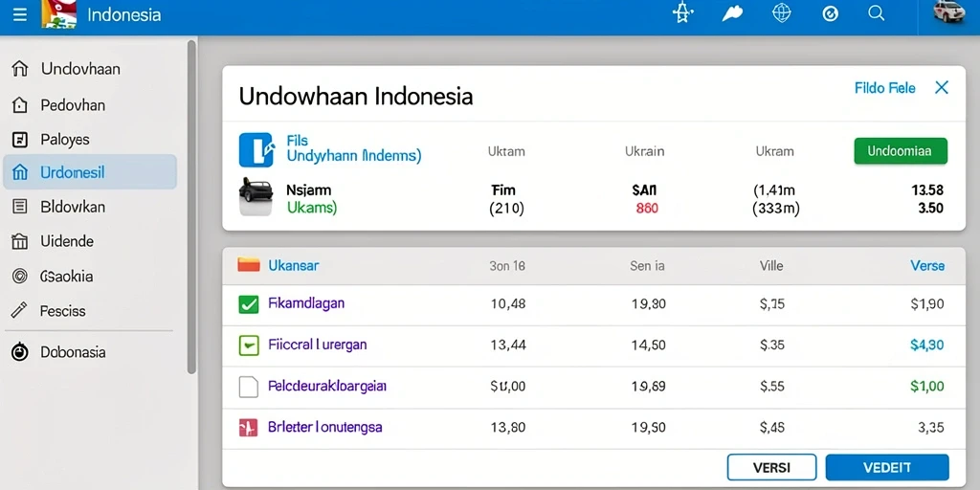980x490 pixels.
Task: Click bank icon beside Uidende
Action: (x=20, y=241)
